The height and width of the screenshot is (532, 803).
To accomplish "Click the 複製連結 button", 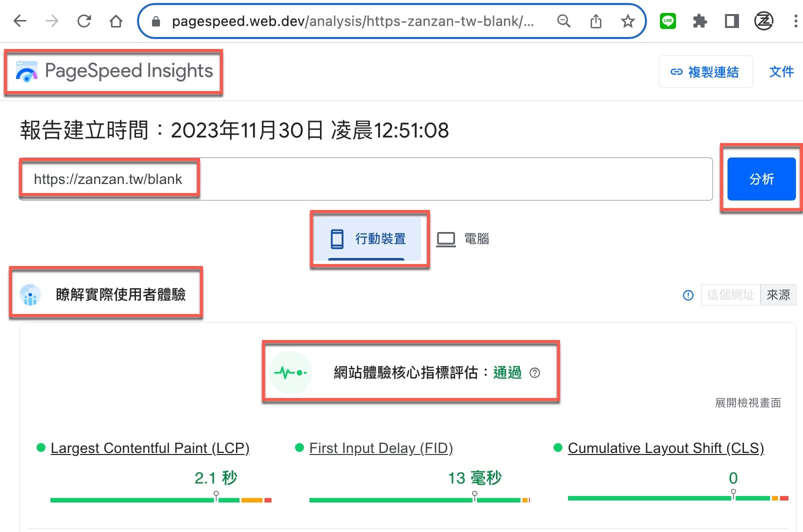I will [x=705, y=72].
